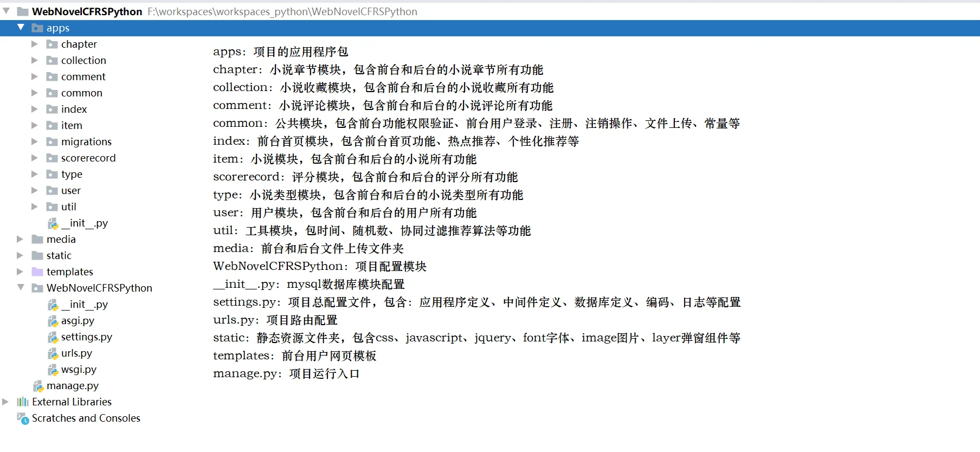Click the comment package folder icon
980x452 pixels.
coord(52,76)
